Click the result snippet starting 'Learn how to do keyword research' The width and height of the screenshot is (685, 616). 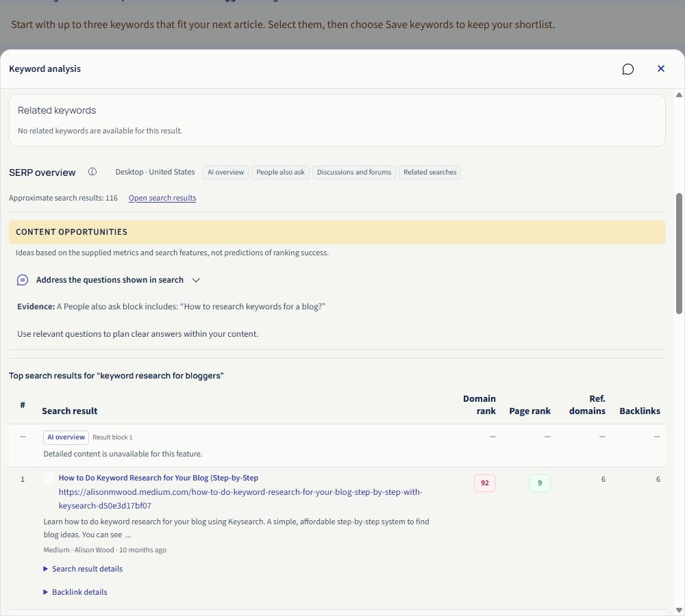point(236,528)
